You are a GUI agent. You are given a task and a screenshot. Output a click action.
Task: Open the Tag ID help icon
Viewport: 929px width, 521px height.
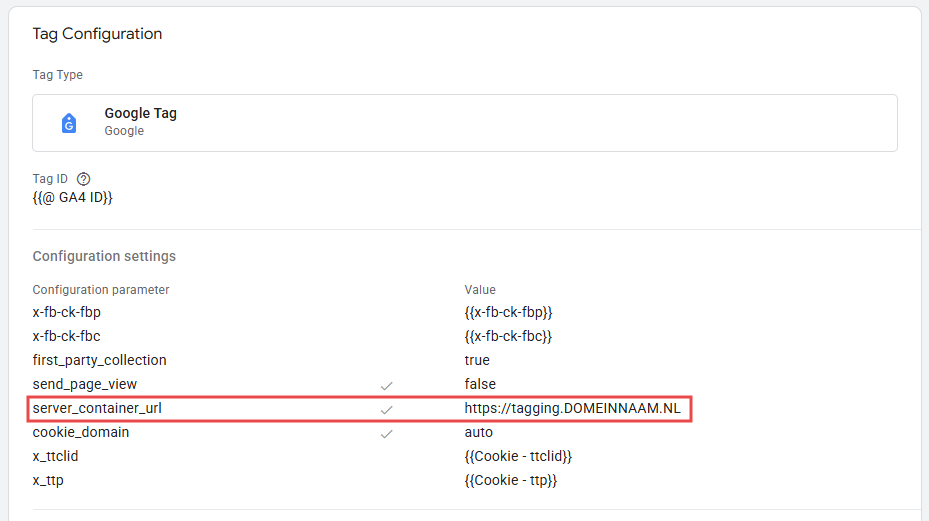pos(84,179)
